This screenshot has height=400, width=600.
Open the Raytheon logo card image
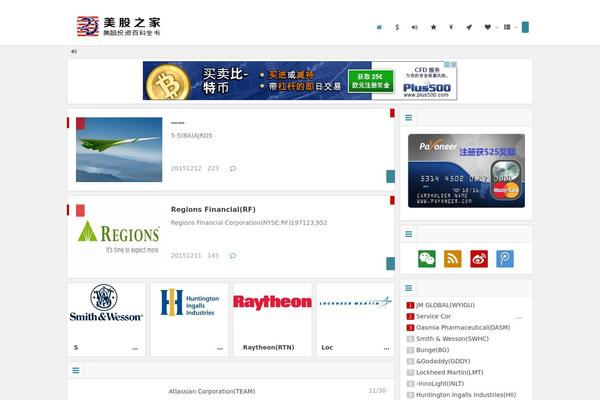click(x=272, y=302)
